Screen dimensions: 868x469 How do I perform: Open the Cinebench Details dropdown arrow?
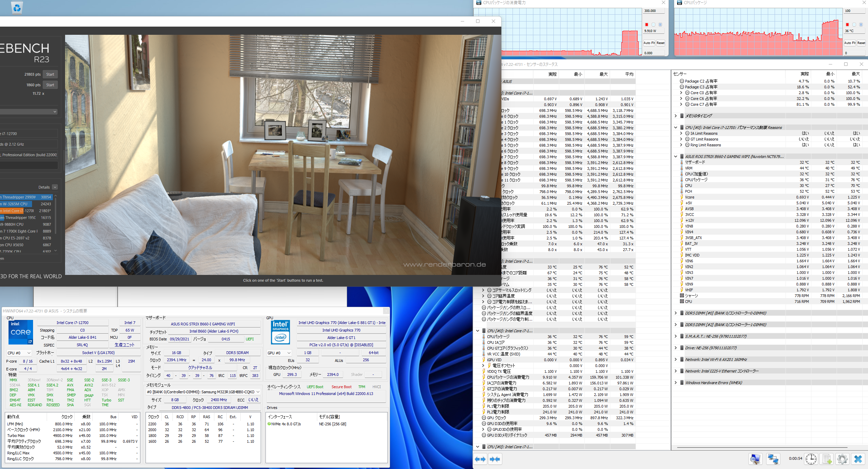(x=55, y=187)
